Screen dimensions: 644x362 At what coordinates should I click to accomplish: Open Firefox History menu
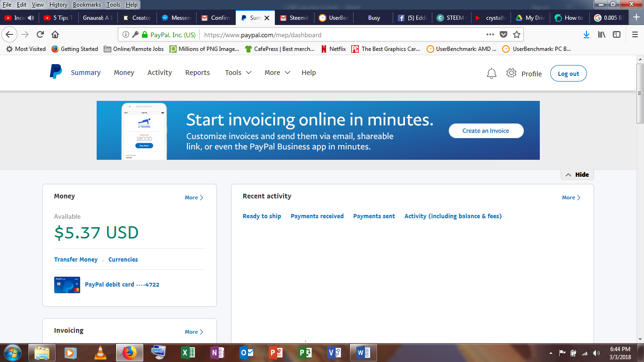[58, 5]
